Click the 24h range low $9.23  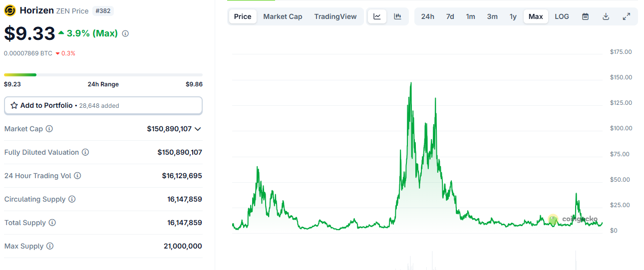click(x=12, y=84)
